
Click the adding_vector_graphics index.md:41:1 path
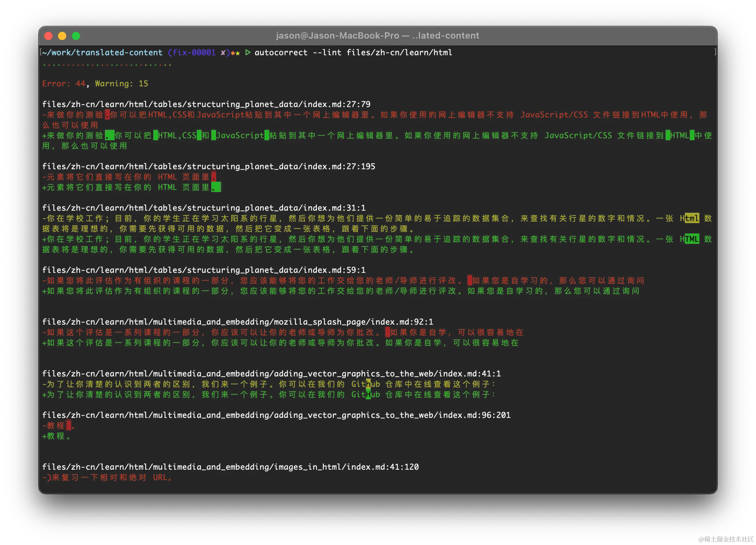pos(271,374)
